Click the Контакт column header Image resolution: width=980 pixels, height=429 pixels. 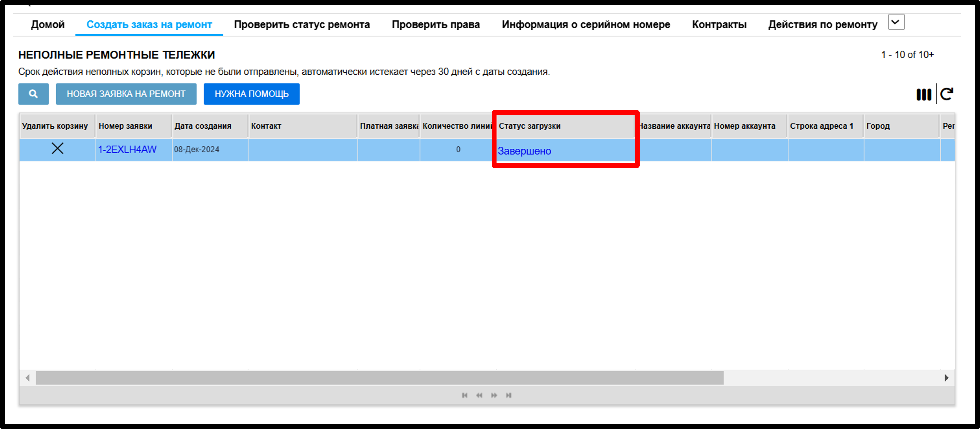click(x=302, y=126)
